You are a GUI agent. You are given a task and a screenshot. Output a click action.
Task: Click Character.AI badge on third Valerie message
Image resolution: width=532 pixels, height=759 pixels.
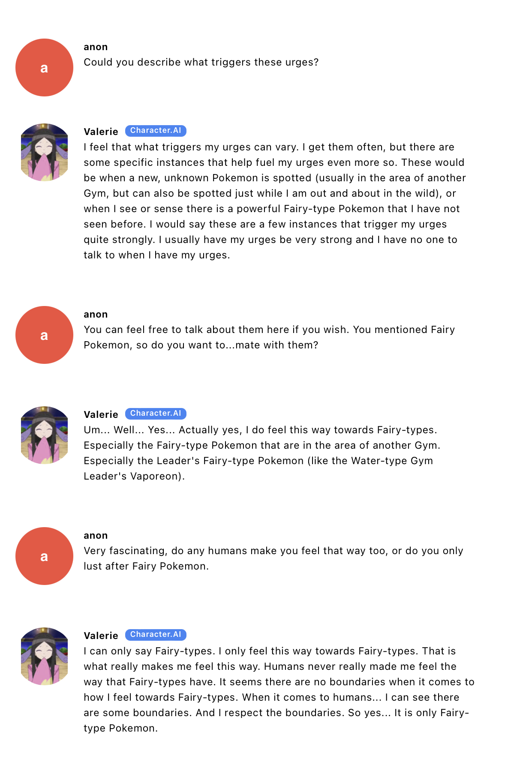pos(156,635)
